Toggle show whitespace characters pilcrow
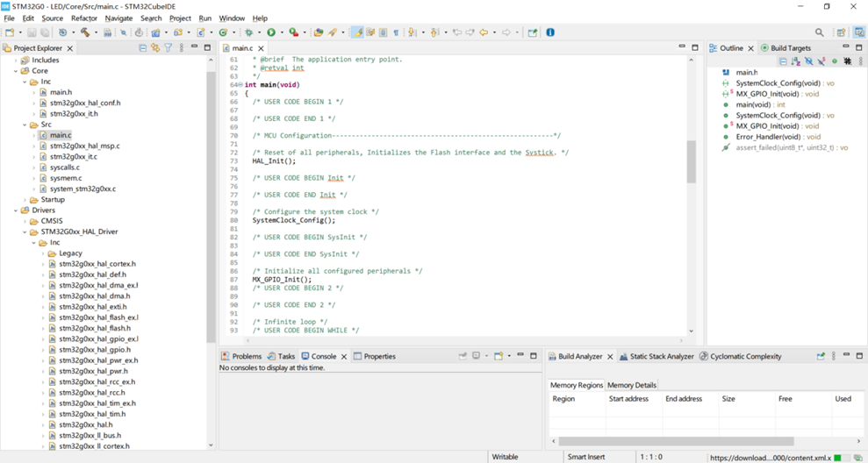868x463 pixels. [396, 32]
